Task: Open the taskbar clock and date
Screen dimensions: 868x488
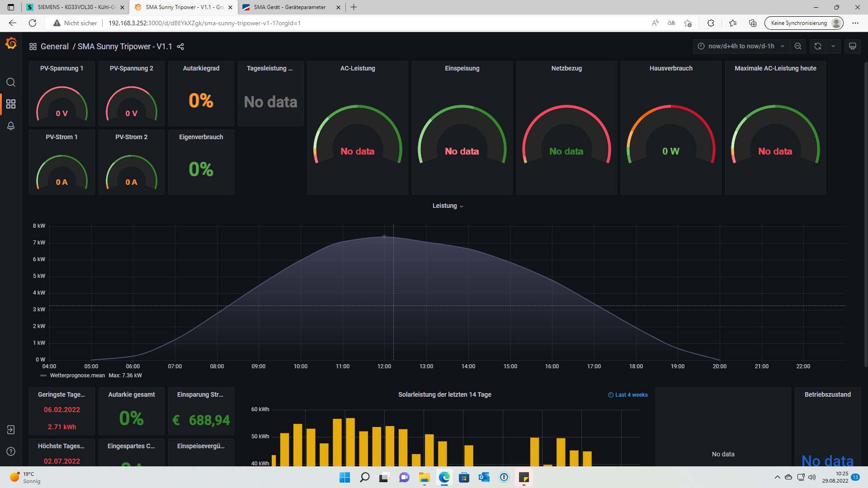Action: tap(835, 477)
